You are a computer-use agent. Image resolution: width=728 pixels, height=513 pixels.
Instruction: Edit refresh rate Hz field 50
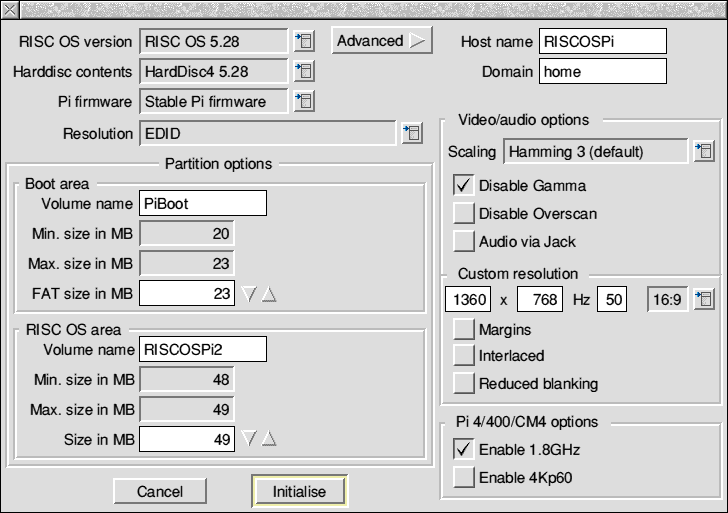point(612,299)
